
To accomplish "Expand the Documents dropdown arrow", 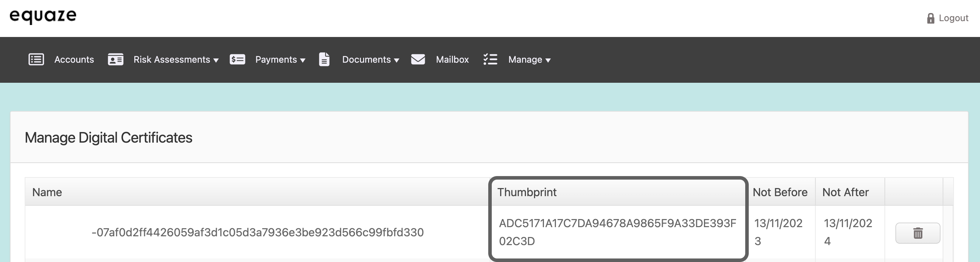I will tap(397, 60).
